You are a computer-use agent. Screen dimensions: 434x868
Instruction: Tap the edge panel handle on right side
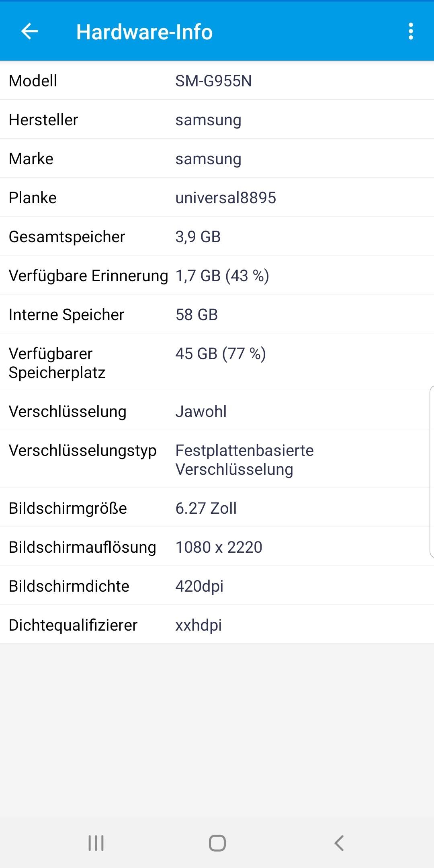pos(432,472)
